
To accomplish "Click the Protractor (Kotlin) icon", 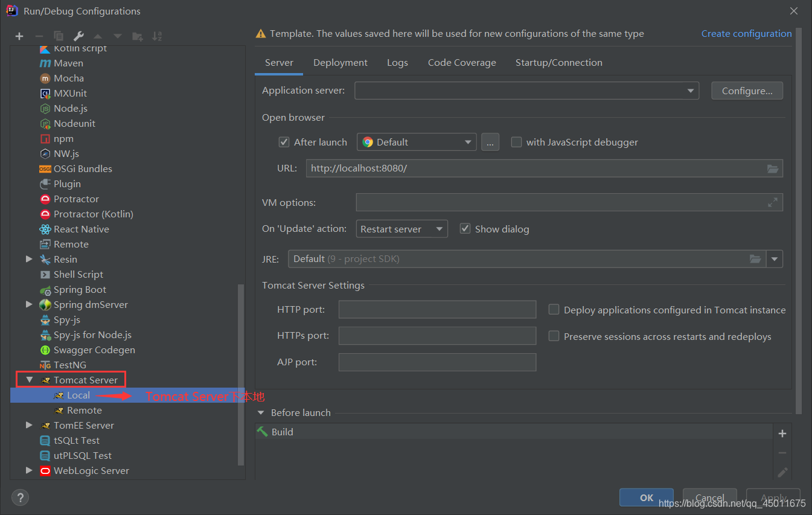I will click(x=45, y=214).
